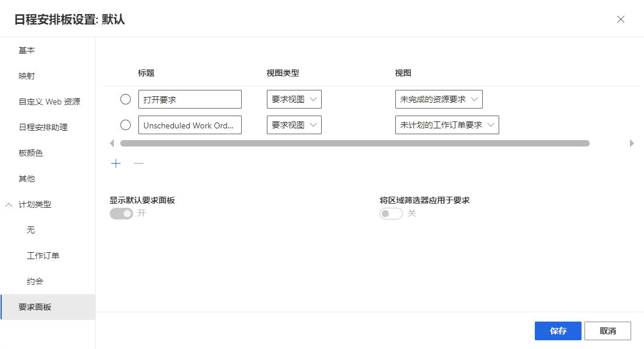Open the 映射 settings section
The image size is (644, 349).
tap(48, 76)
